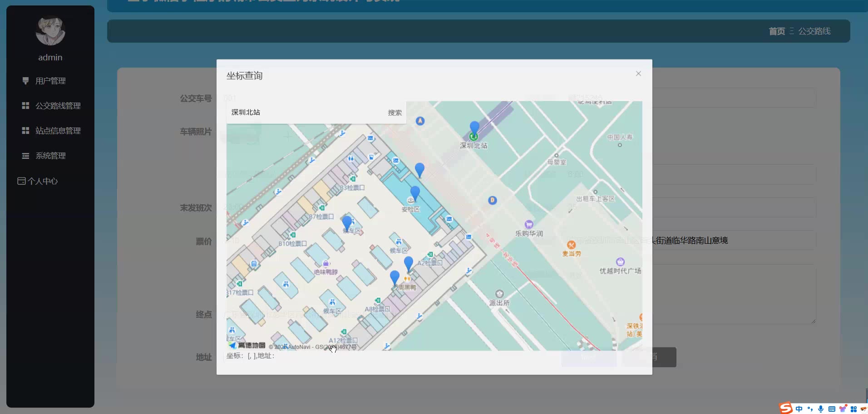Image resolution: width=868 pixels, height=414 pixels.
Task: Open 用户管理 in the sidebar
Action: tap(50, 81)
